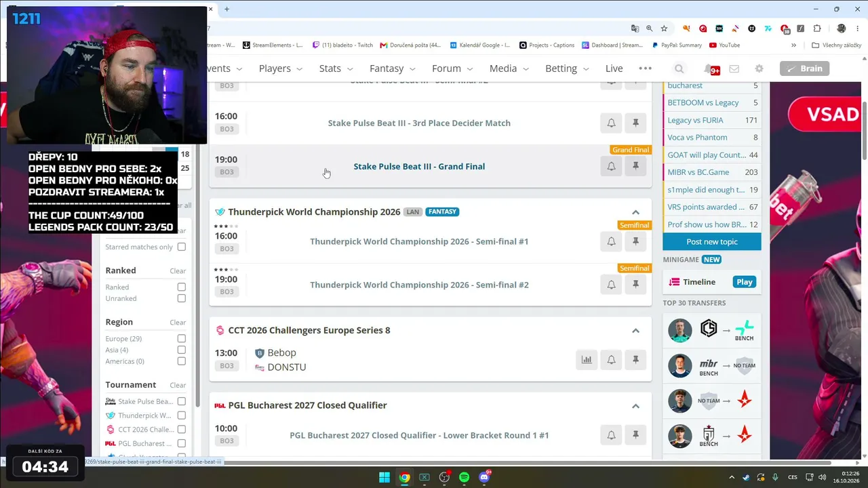
Task: Open Windows Start menu
Action: tap(384, 477)
